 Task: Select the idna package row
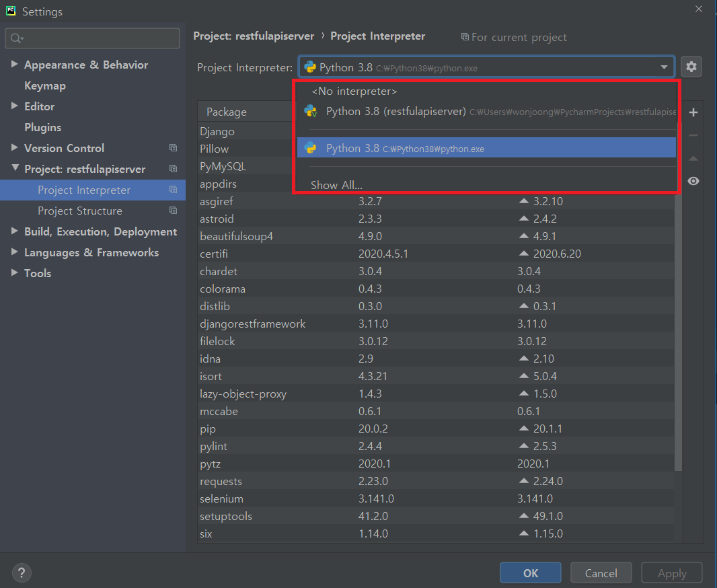437,359
